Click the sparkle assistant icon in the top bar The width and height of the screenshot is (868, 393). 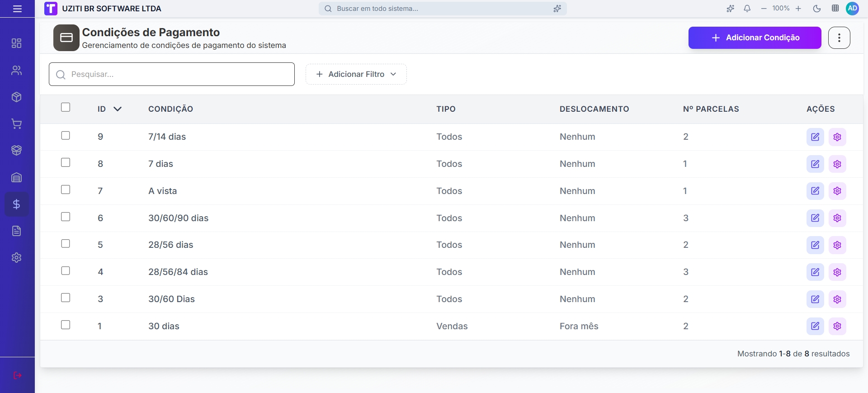(730, 9)
